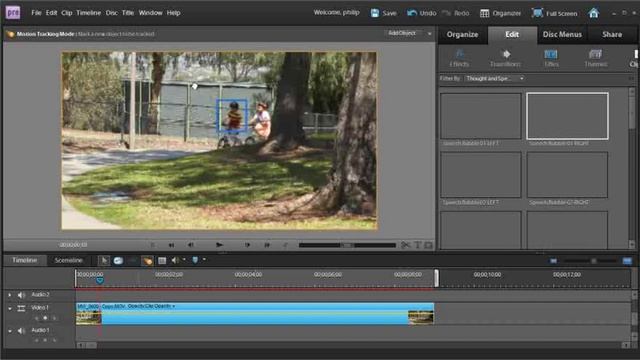Collapse the Audio 1 track
The height and width of the screenshot is (360, 640).
coord(10,331)
